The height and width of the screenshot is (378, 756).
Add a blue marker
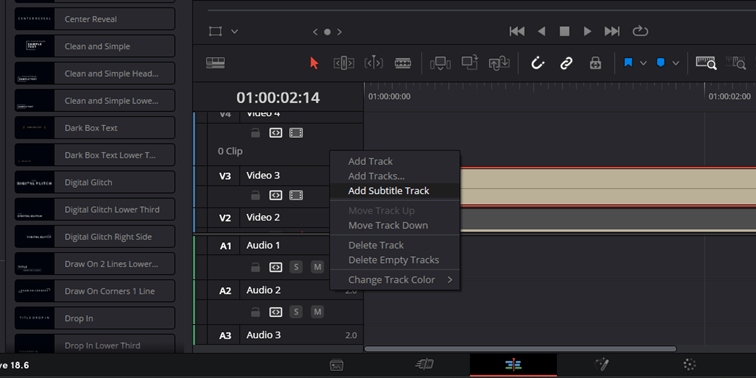pyautogui.click(x=661, y=63)
